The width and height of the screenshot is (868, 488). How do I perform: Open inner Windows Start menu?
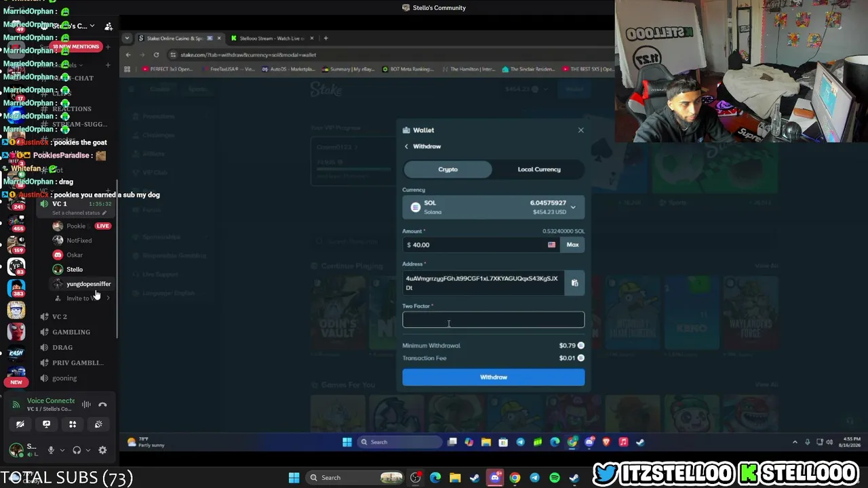click(x=347, y=442)
